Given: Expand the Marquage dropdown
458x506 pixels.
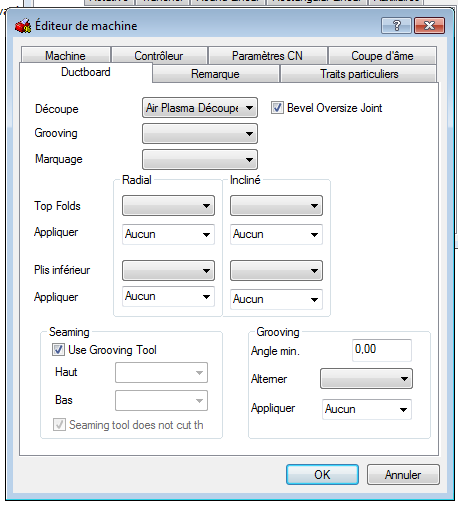Looking at the screenshot, I should pos(200,160).
